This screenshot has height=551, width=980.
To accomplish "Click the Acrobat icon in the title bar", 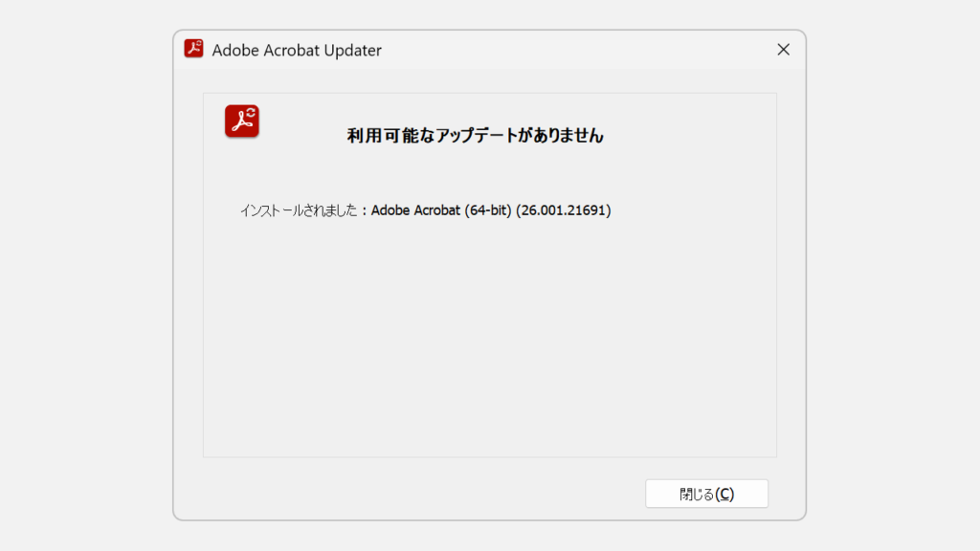I will 193,49.
